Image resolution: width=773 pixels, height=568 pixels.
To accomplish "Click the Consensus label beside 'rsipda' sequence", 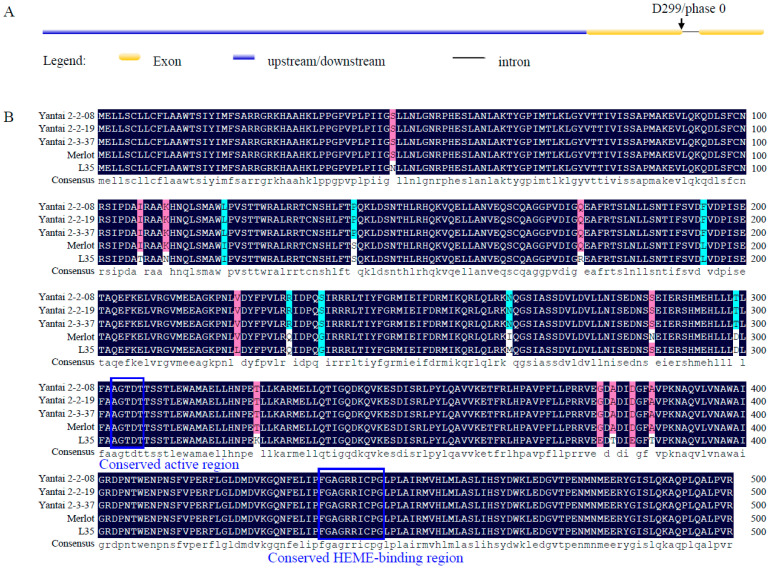I will coord(72,271).
